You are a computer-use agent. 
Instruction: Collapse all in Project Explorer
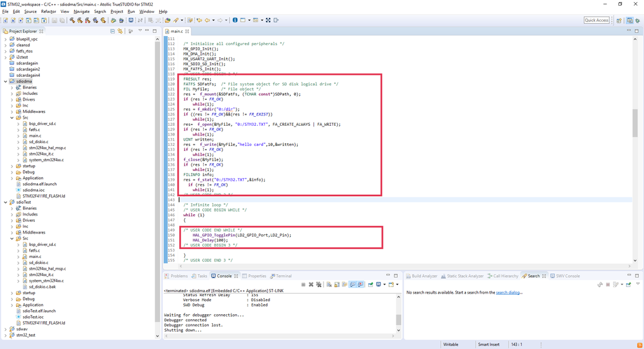pos(113,31)
